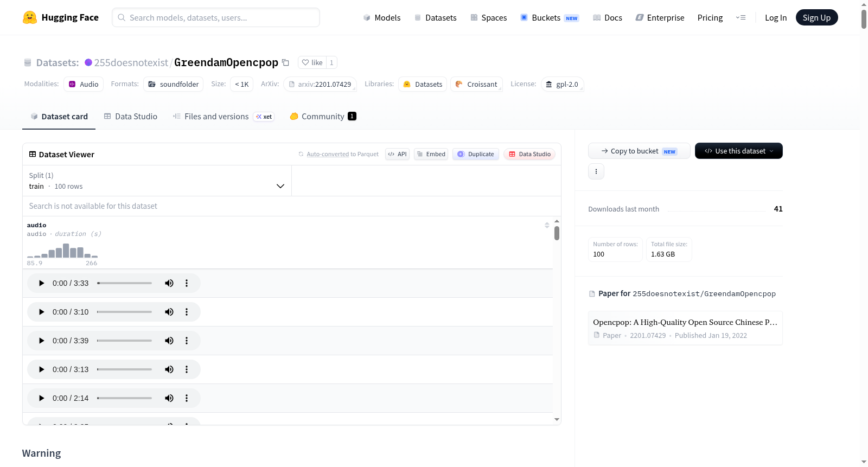Click the Datasets breadcrumb label
868x467 pixels.
(x=58, y=62)
